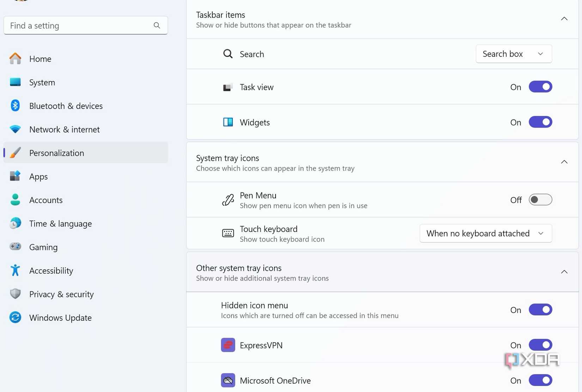582x392 pixels.
Task: Click the Network & internet icon
Action: (x=15, y=129)
